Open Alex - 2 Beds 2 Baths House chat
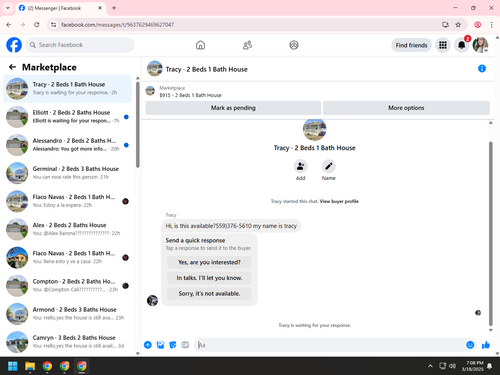 (x=67, y=229)
